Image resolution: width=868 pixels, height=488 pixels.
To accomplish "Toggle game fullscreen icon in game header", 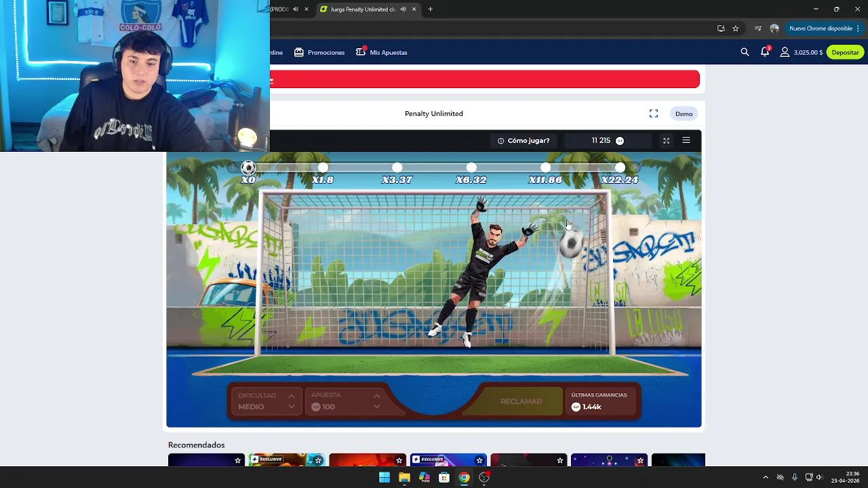I will 666,140.
